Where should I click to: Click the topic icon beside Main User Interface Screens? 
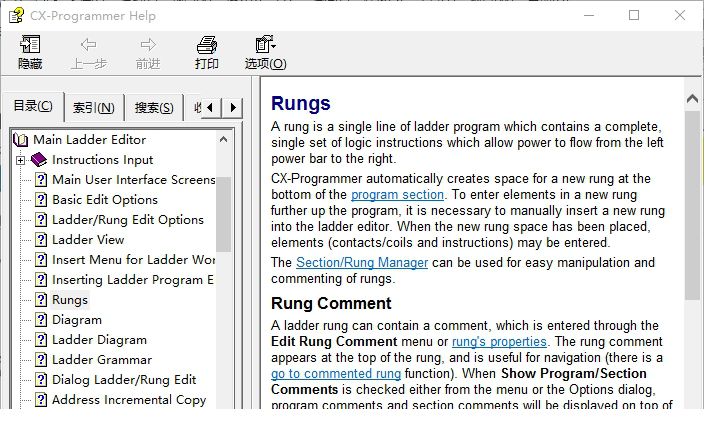[x=41, y=180]
